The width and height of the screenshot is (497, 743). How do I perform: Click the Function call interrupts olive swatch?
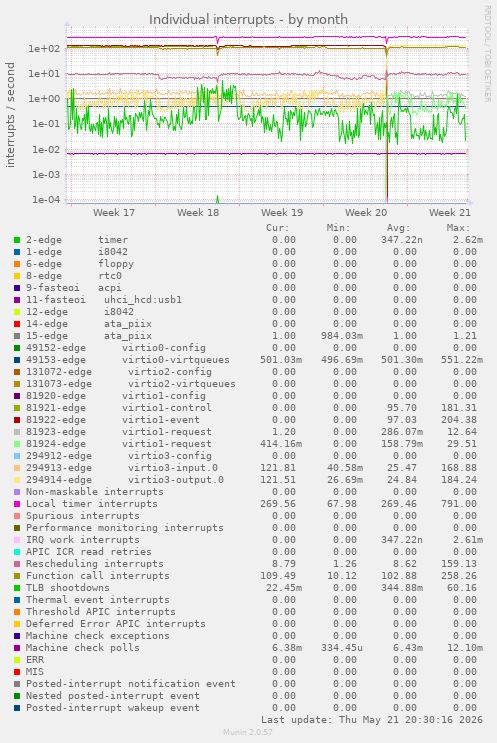click(17, 576)
